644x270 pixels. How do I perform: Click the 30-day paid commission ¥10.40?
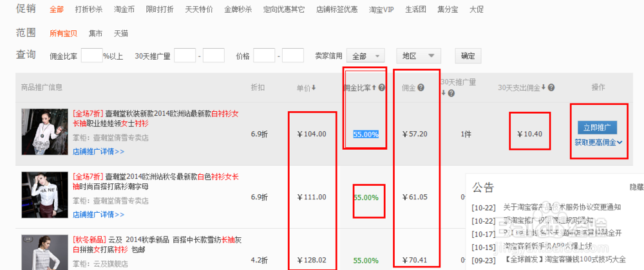[529, 134]
